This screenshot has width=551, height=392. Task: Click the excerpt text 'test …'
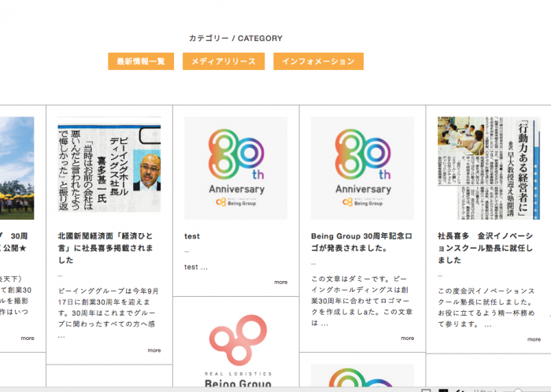(x=196, y=267)
